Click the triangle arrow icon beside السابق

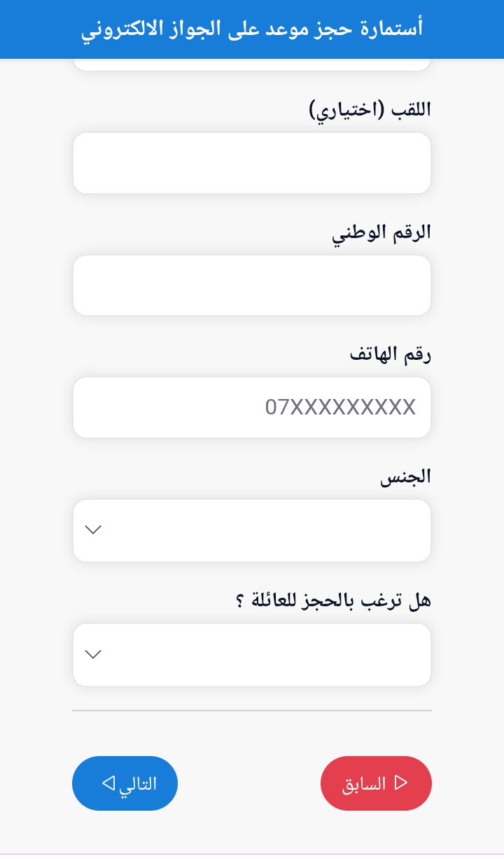(x=401, y=783)
